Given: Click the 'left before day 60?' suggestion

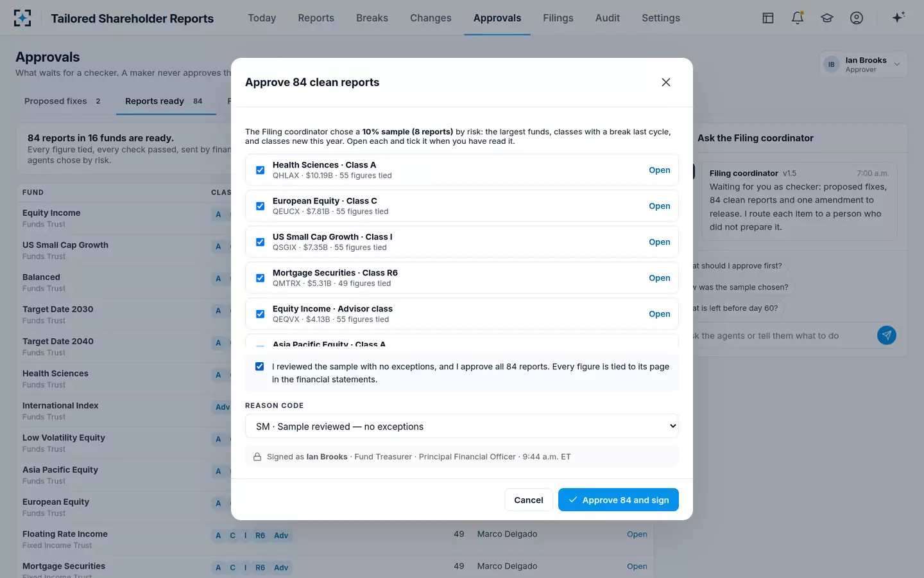Looking at the screenshot, I should 737,308.
